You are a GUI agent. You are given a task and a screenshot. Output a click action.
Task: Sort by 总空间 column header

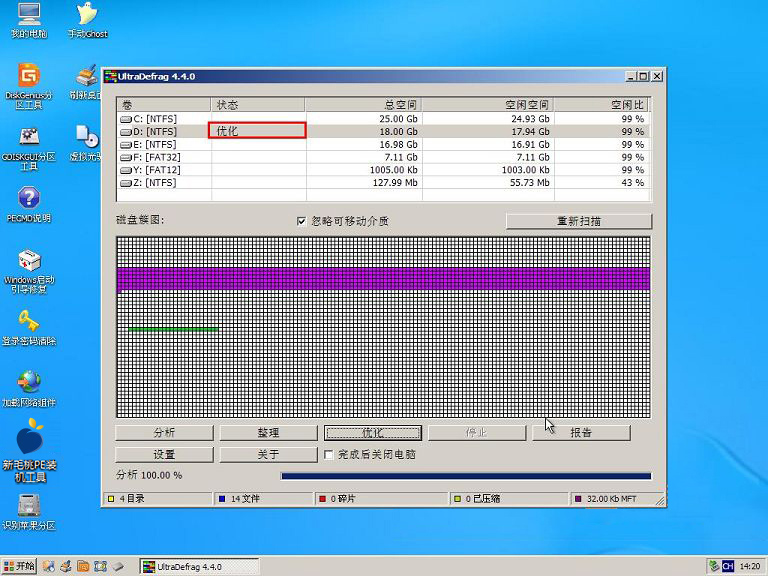coord(363,105)
